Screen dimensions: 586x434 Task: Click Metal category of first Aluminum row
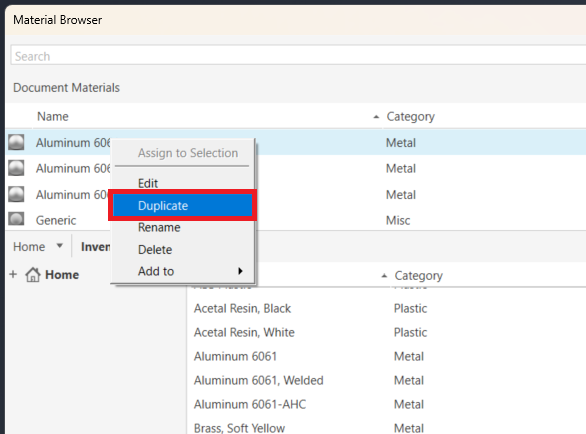(x=401, y=142)
